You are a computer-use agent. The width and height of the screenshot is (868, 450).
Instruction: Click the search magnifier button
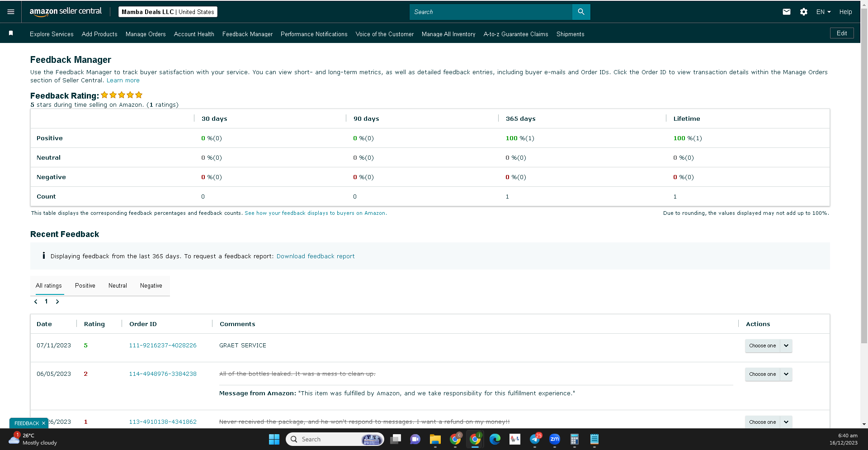581,12
